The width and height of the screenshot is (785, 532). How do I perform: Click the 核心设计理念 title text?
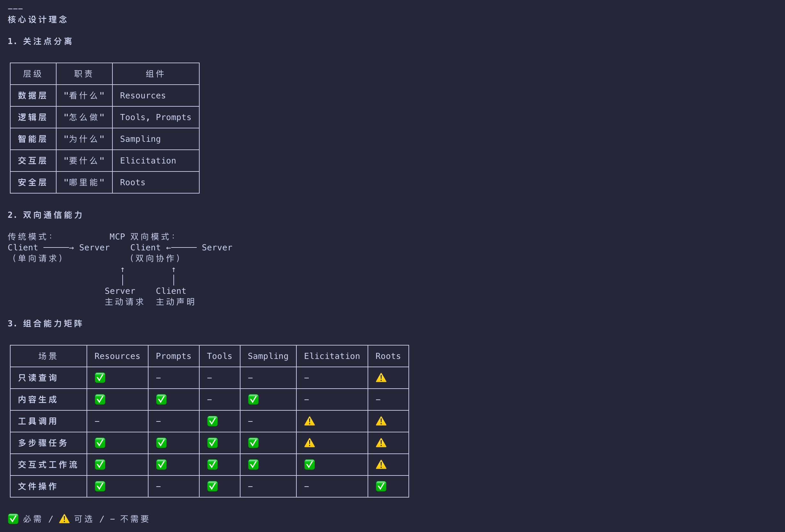37,19
